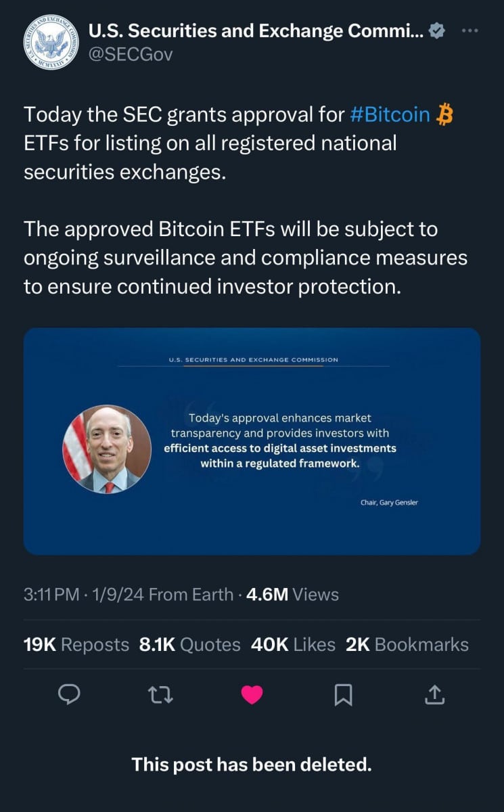Open the SEC profile avatar seal
The height and width of the screenshot is (812, 504).
pyautogui.click(x=51, y=39)
